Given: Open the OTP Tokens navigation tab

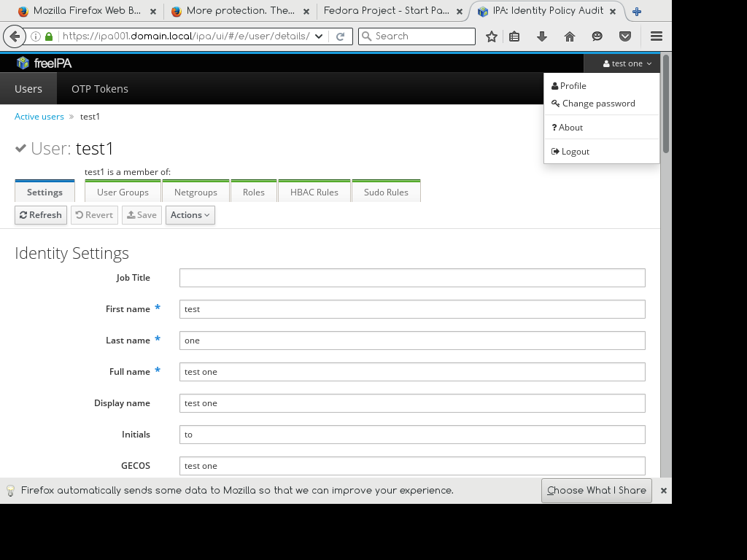Looking at the screenshot, I should [99, 88].
